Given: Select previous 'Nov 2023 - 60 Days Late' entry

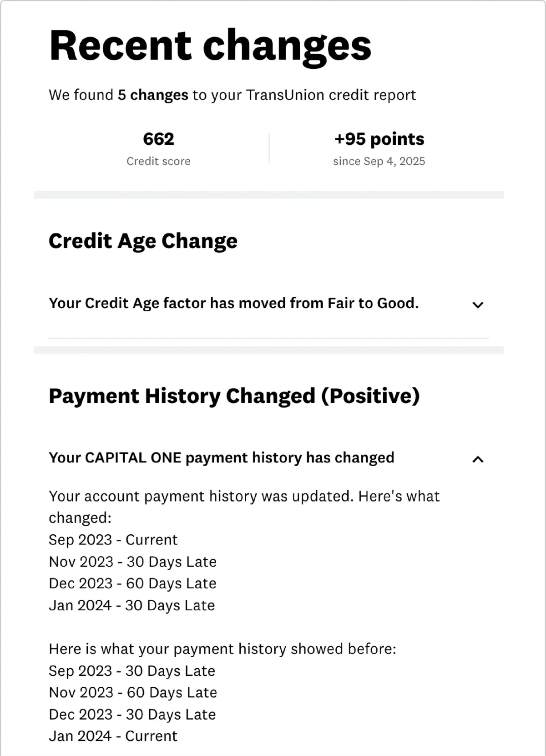Looking at the screenshot, I should point(133,693).
